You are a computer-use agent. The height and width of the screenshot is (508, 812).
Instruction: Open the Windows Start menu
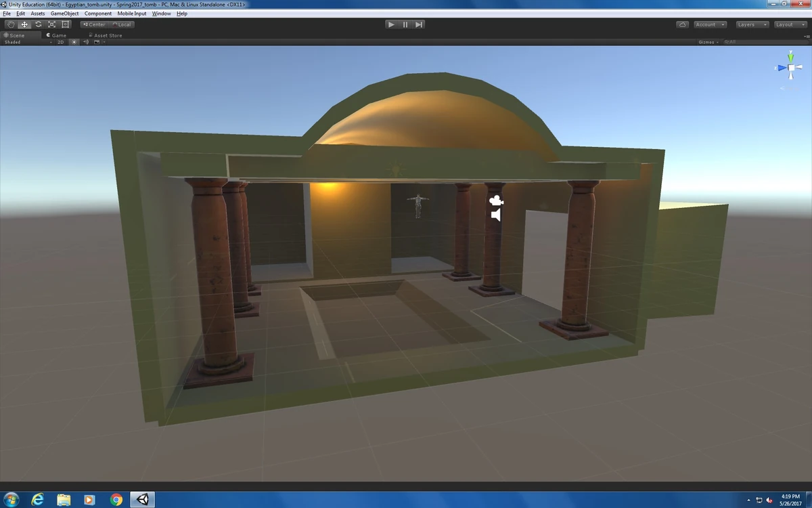(11, 500)
